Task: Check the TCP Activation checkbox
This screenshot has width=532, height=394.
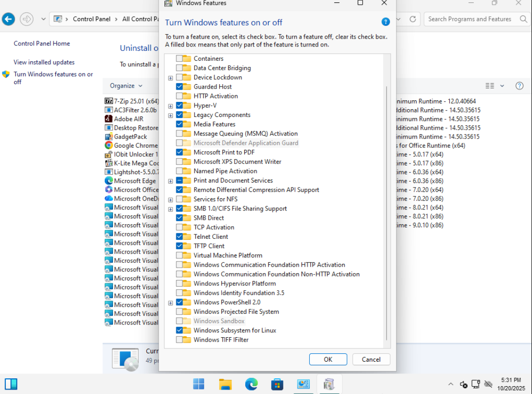Action: click(x=179, y=227)
